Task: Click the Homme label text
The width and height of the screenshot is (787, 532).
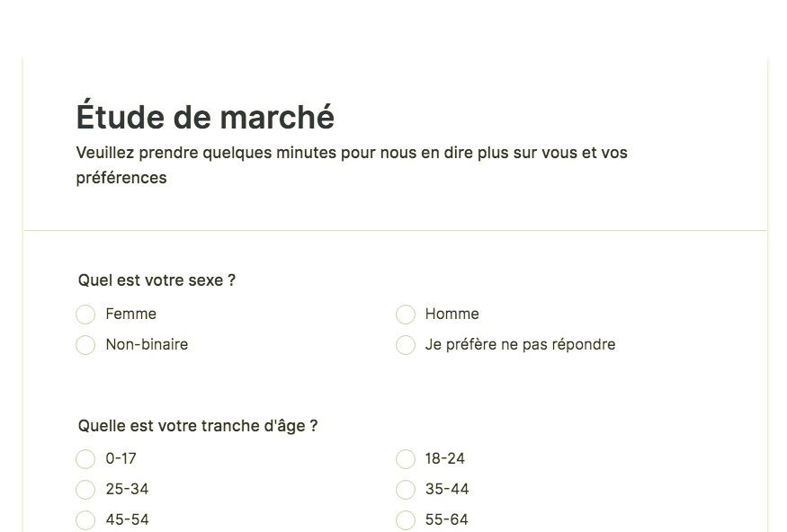Action: pos(452,314)
